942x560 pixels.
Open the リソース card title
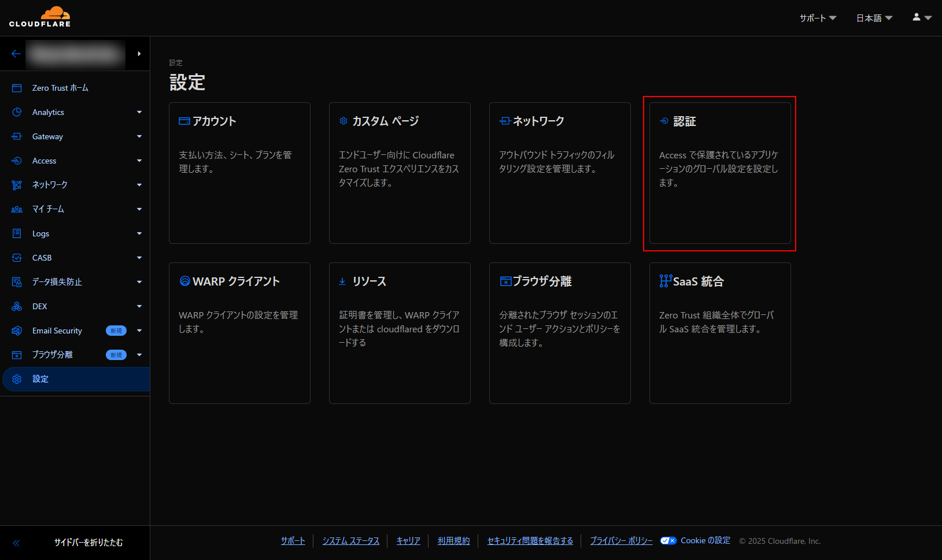[x=370, y=281]
